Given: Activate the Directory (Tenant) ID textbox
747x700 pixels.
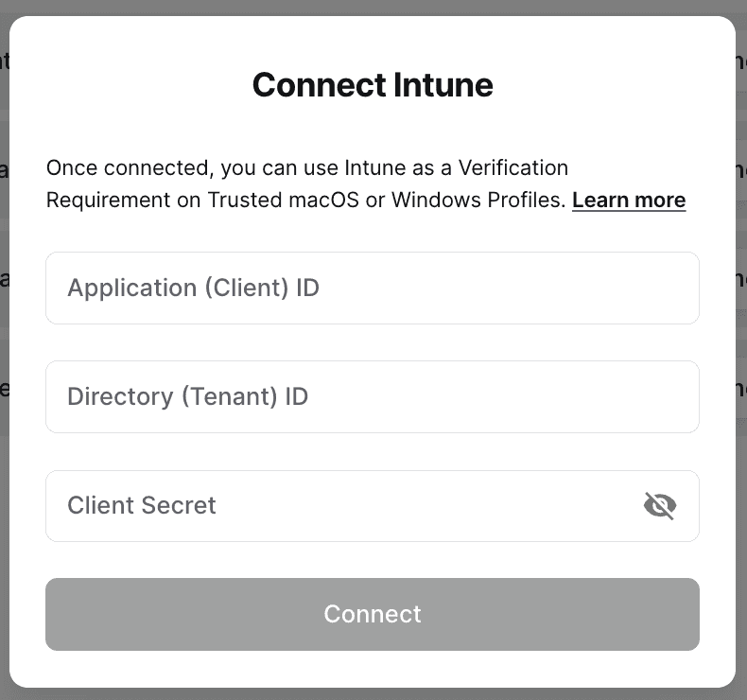Looking at the screenshot, I should click(373, 396).
